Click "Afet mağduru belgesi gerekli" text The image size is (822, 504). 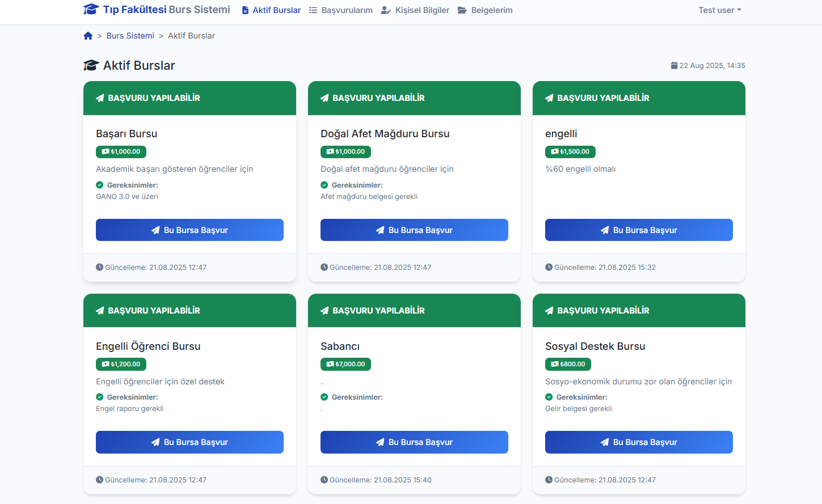[x=369, y=197]
